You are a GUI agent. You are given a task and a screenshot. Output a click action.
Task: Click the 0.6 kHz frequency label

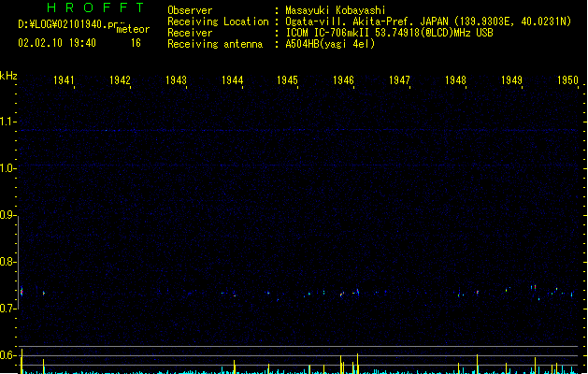7,355
